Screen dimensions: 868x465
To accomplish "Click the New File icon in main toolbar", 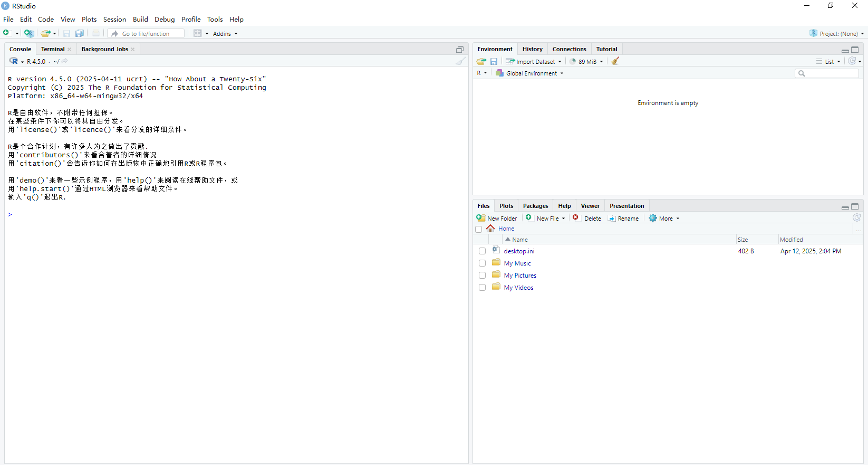I will tap(7, 33).
